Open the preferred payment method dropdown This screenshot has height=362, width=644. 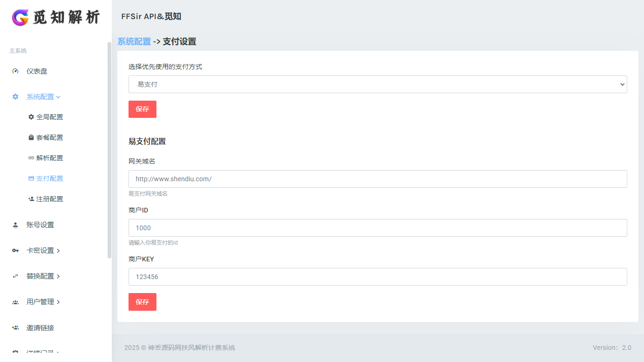click(377, 84)
